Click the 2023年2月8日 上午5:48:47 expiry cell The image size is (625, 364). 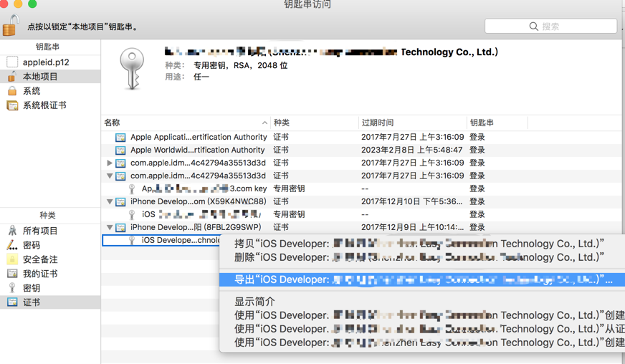tap(411, 150)
